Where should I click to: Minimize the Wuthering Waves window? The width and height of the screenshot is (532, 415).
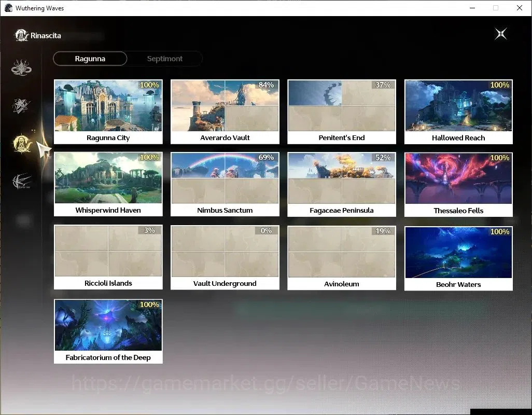point(472,8)
